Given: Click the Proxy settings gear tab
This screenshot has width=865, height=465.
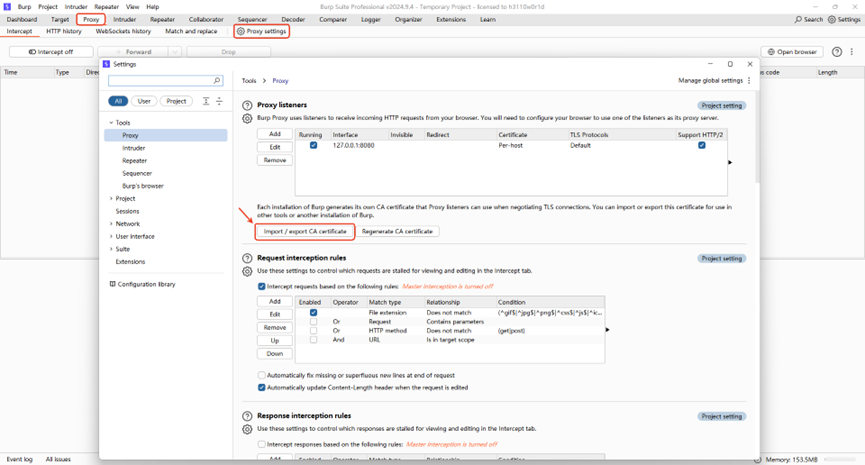Looking at the screenshot, I should point(261,31).
